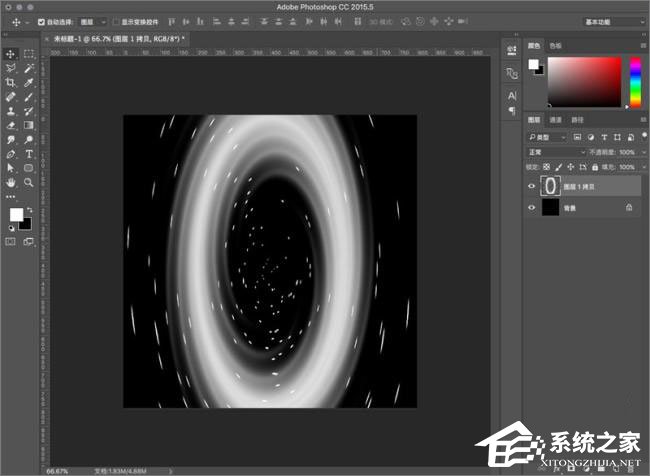Viewport: 650px width, 476px height.
Task: Enable the 自动选择 checkbox
Action: [41, 21]
